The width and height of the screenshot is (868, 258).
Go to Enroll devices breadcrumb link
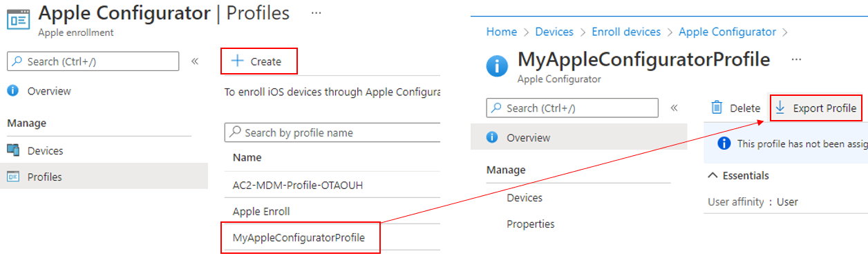(x=626, y=32)
